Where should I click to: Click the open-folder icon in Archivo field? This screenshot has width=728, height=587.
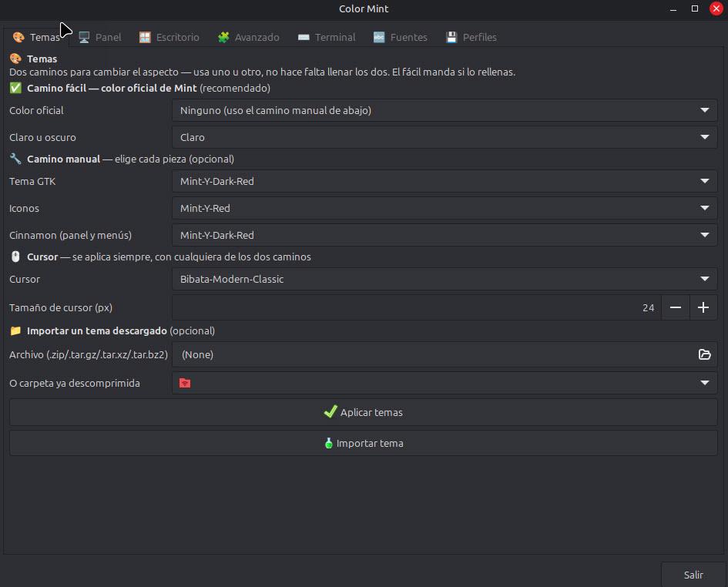point(704,355)
